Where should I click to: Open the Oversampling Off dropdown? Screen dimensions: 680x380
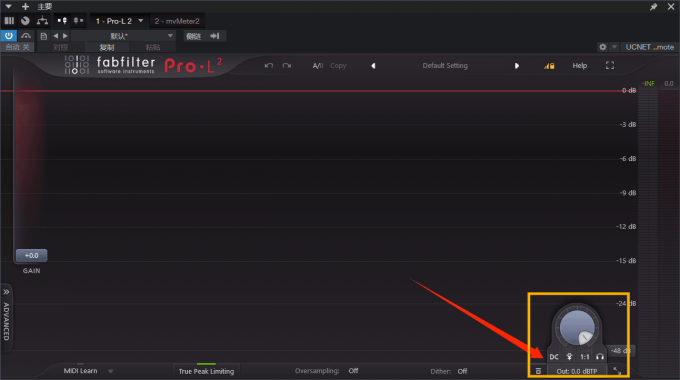(353, 371)
